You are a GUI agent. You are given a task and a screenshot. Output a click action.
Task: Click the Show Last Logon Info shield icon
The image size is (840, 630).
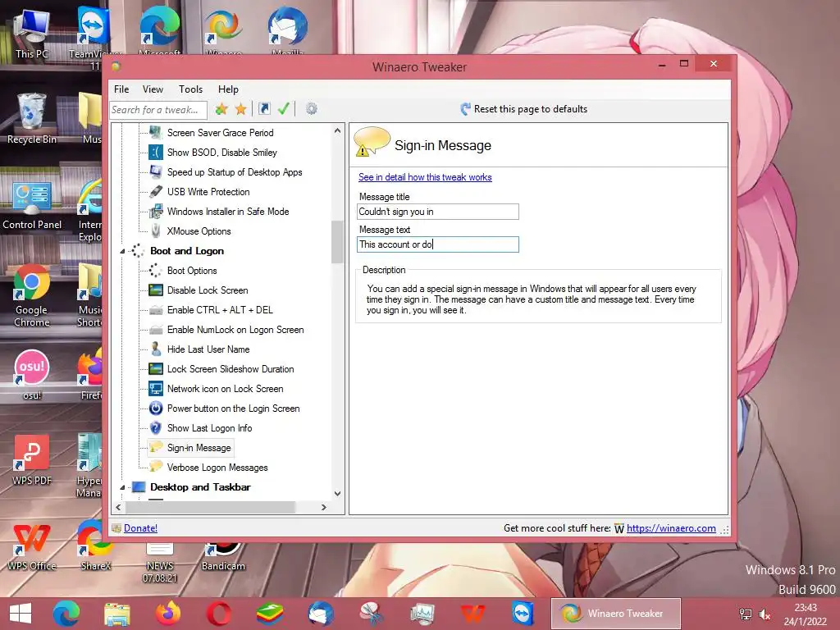156,428
